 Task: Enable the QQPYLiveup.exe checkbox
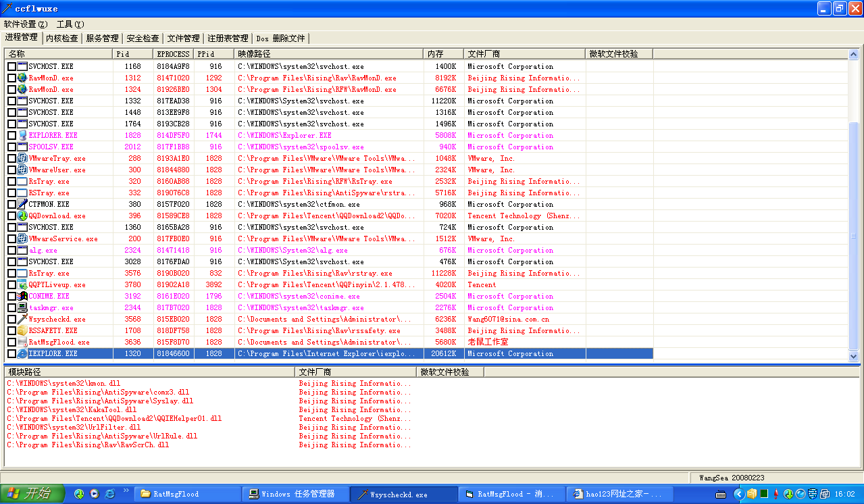click(x=11, y=284)
